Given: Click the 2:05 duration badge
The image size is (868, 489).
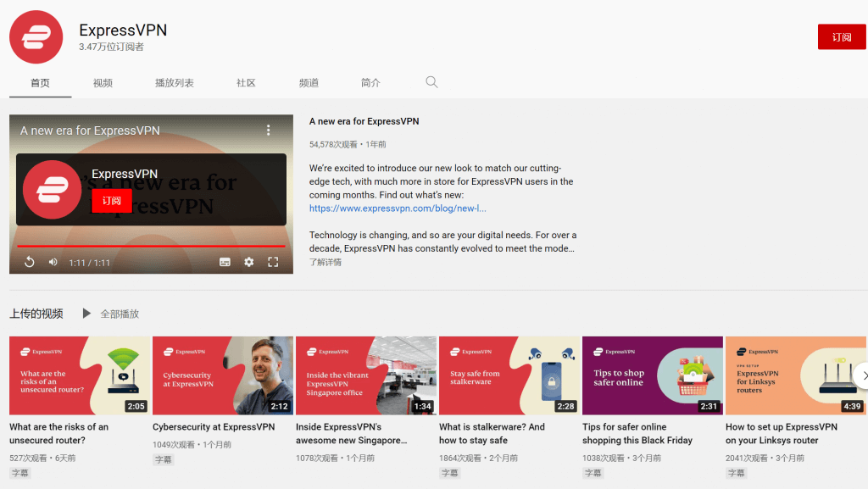Looking at the screenshot, I should 136,406.
